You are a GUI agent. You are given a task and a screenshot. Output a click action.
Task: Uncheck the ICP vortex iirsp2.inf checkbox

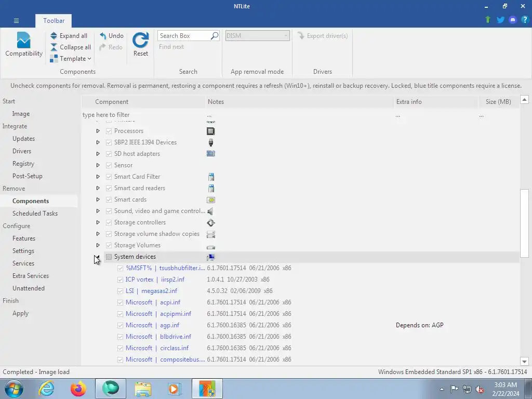pyautogui.click(x=120, y=280)
